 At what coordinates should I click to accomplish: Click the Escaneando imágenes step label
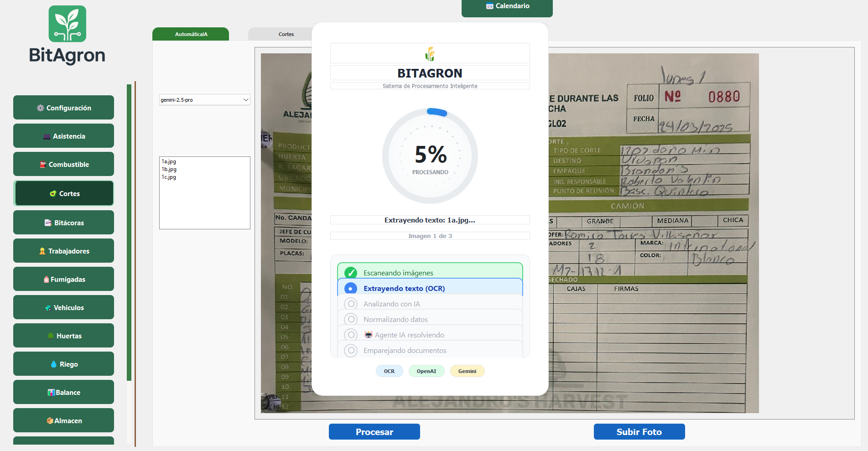click(398, 273)
